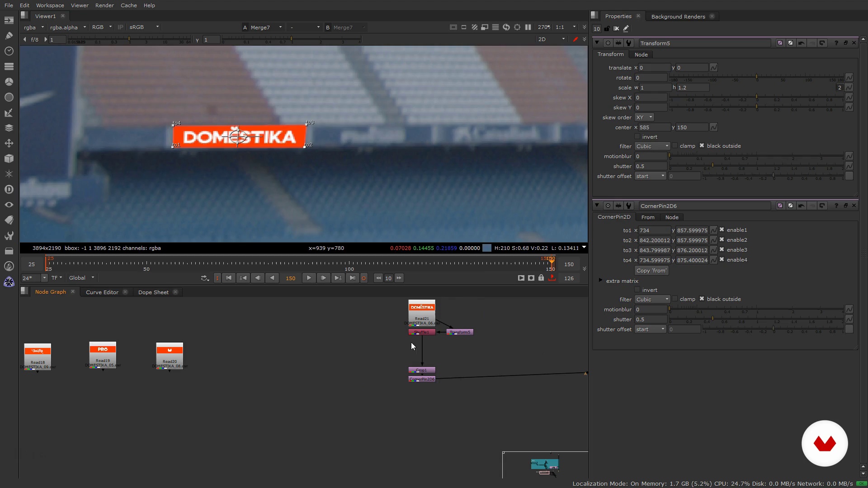The height and width of the screenshot is (488, 868).
Task: Click the viewer refresh icon
Action: [x=506, y=27]
